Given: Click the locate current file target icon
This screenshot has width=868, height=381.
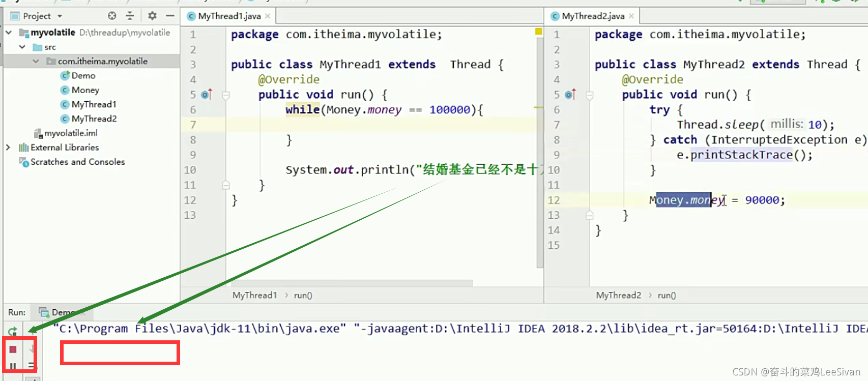Looking at the screenshot, I should click(x=112, y=16).
